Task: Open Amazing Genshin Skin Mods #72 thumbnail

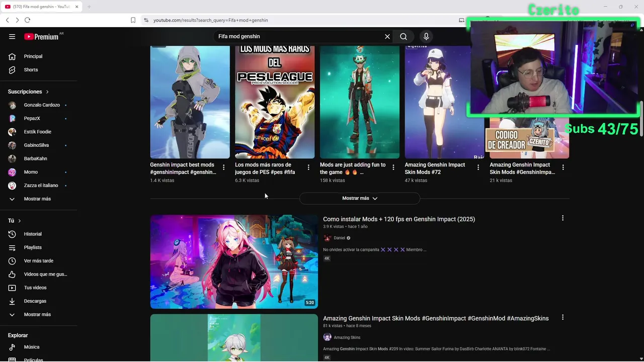Action: [445, 102]
